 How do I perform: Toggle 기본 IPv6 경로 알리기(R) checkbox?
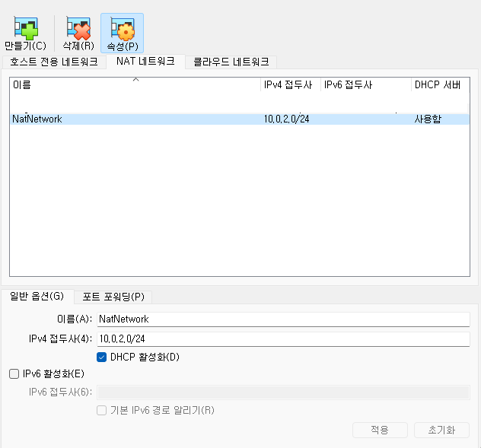101,410
